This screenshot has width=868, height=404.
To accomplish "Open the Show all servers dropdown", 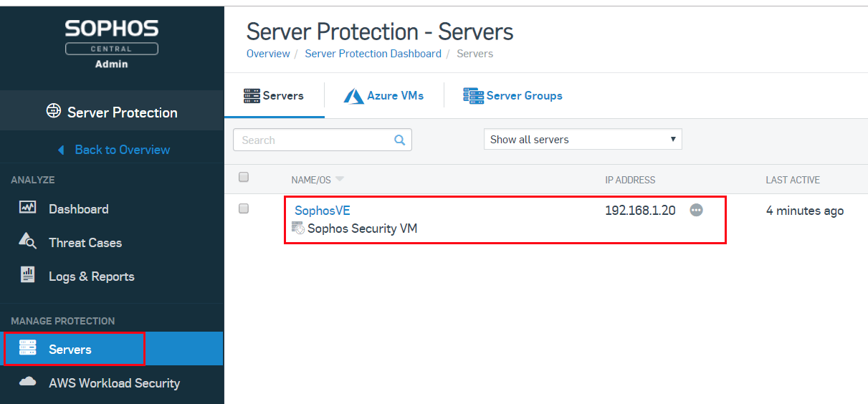I will point(583,140).
